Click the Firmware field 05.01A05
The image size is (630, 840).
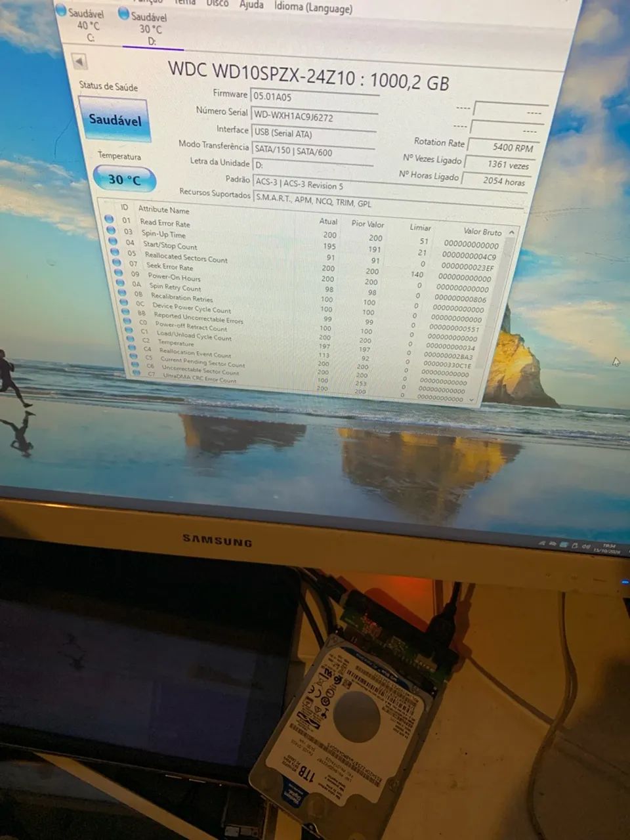coord(314,98)
